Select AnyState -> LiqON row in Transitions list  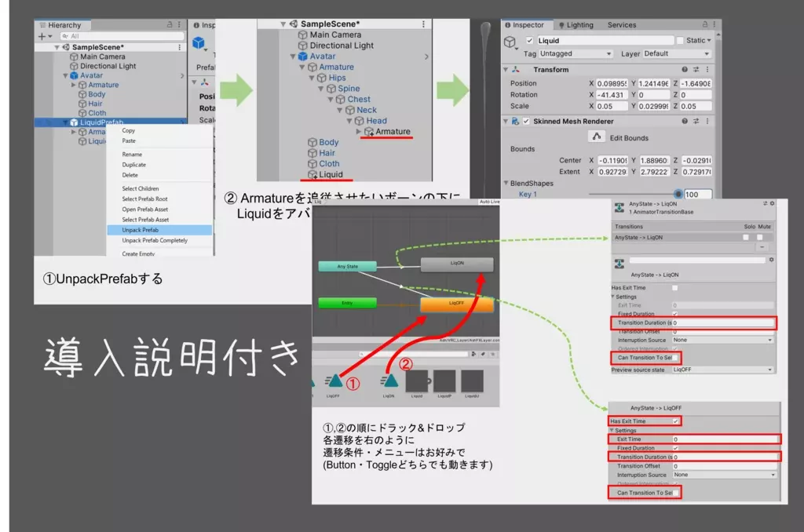point(693,237)
